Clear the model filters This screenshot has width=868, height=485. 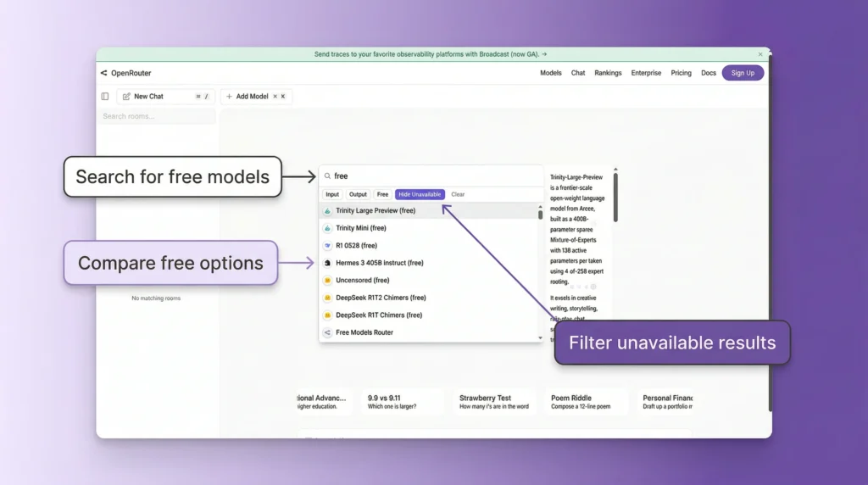(x=458, y=194)
